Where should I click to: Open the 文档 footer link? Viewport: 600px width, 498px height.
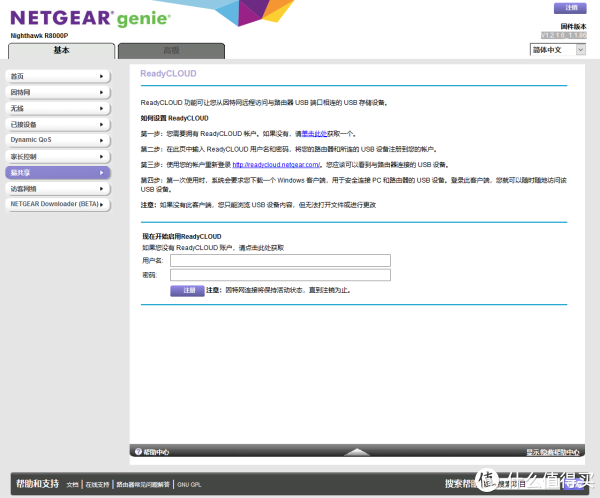tap(72, 485)
